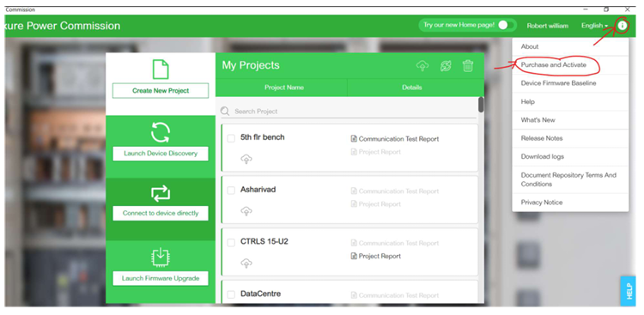
Task: Select the Asharivad project name
Action: coord(258,190)
